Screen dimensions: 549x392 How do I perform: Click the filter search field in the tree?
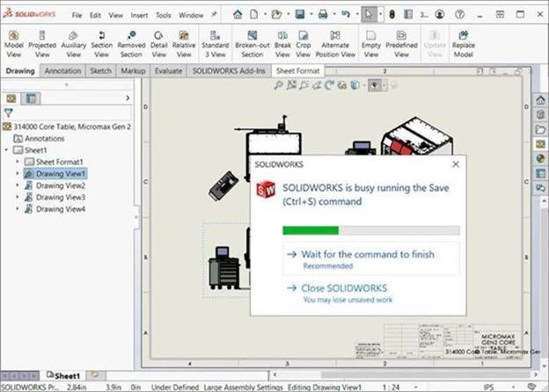pos(72,113)
